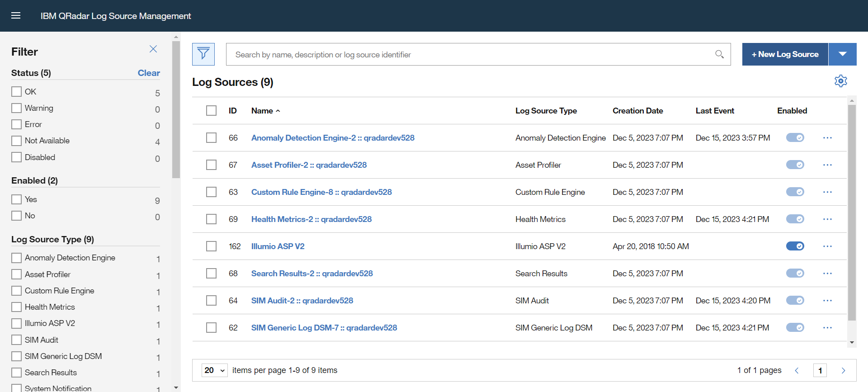This screenshot has width=868, height=392.
Task: Check the Search Results type filter
Action: coord(16,373)
